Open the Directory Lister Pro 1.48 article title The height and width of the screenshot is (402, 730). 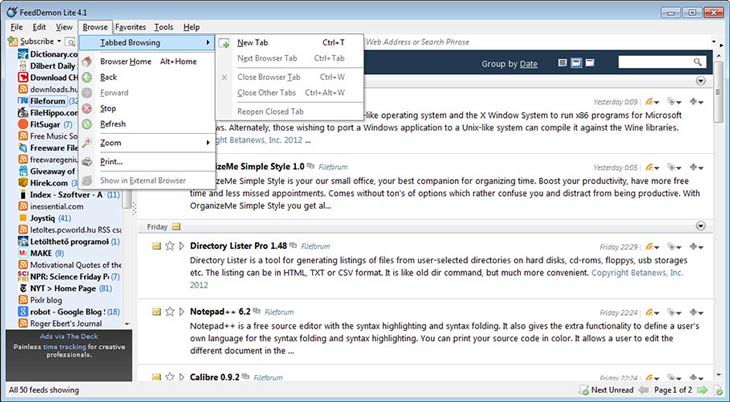(x=238, y=246)
